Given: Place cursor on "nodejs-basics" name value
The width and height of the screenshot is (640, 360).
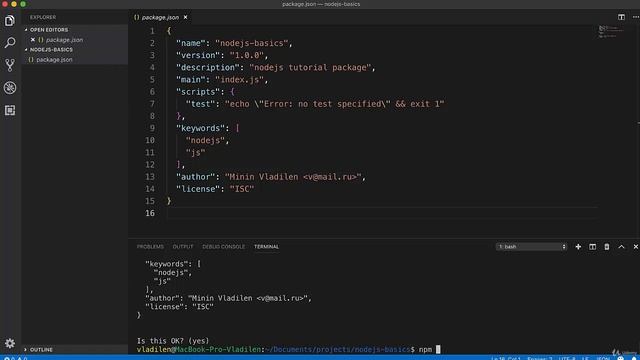Looking at the screenshot, I should click(x=251, y=43).
